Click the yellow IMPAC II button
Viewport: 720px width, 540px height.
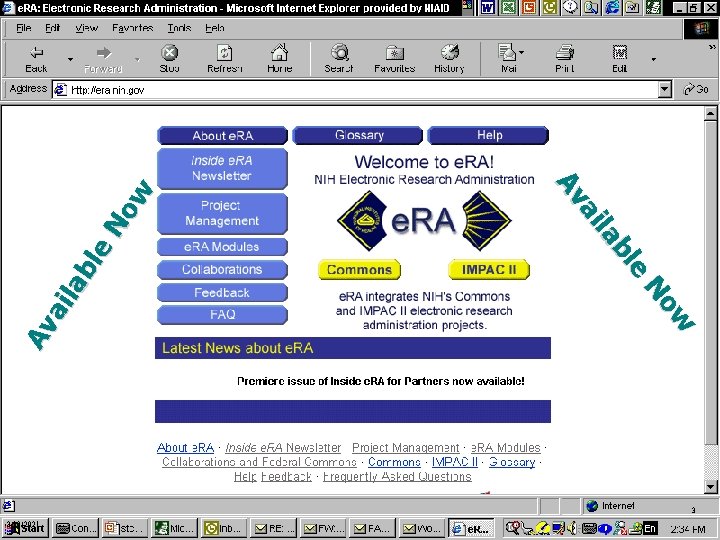[x=489, y=270]
